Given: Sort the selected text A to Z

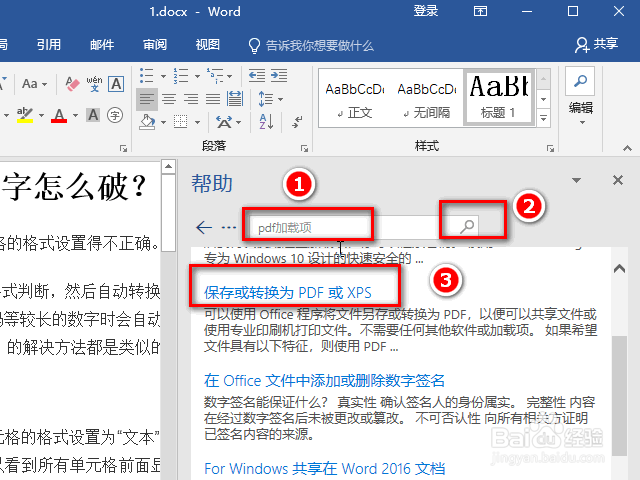Looking at the screenshot, I should pos(266,122).
